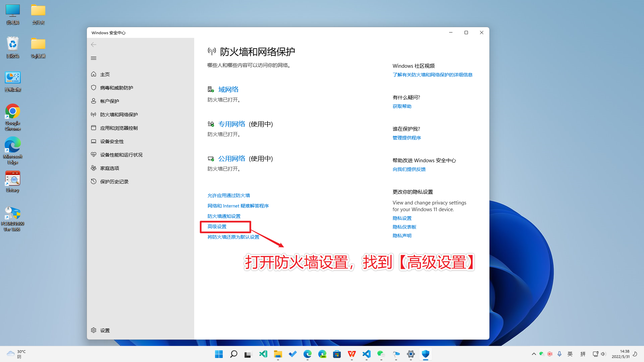Open Task View on taskbar
The width and height of the screenshot is (644, 362).
pyautogui.click(x=248, y=354)
